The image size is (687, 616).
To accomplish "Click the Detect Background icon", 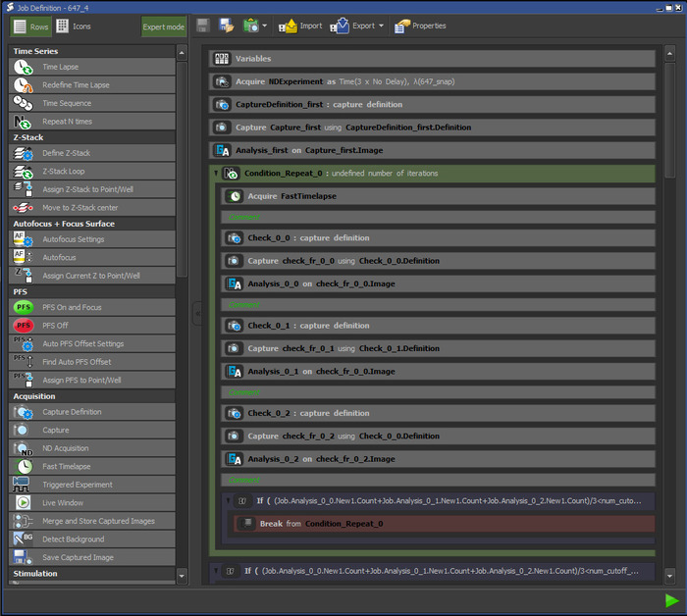I will pyautogui.click(x=24, y=539).
